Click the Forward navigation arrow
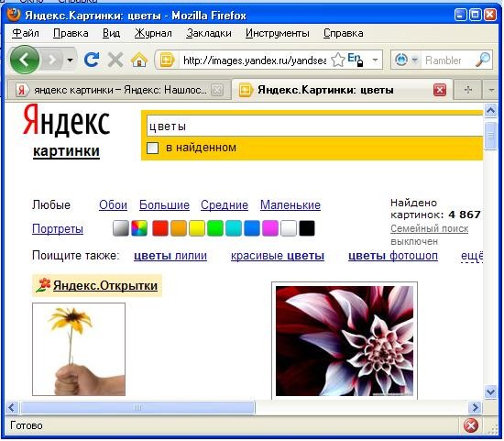 pyautogui.click(x=53, y=60)
